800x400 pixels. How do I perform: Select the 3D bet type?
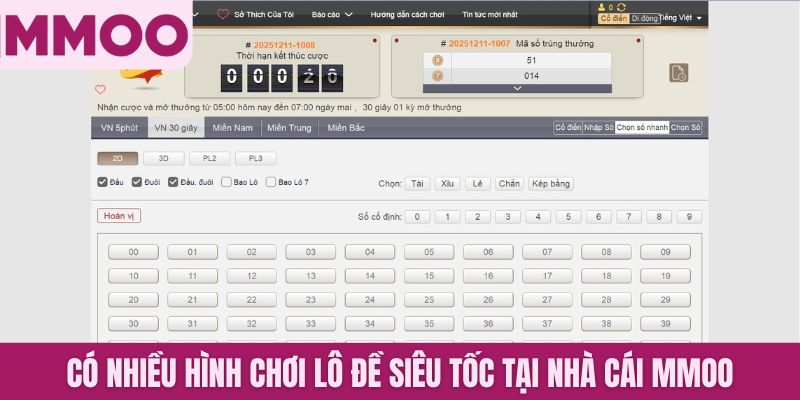(163, 158)
